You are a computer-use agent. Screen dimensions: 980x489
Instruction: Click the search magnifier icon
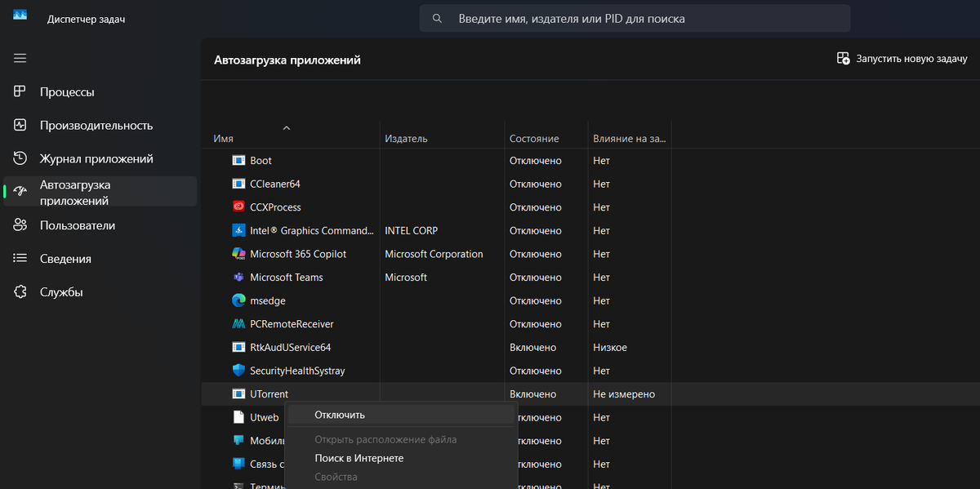pos(438,18)
